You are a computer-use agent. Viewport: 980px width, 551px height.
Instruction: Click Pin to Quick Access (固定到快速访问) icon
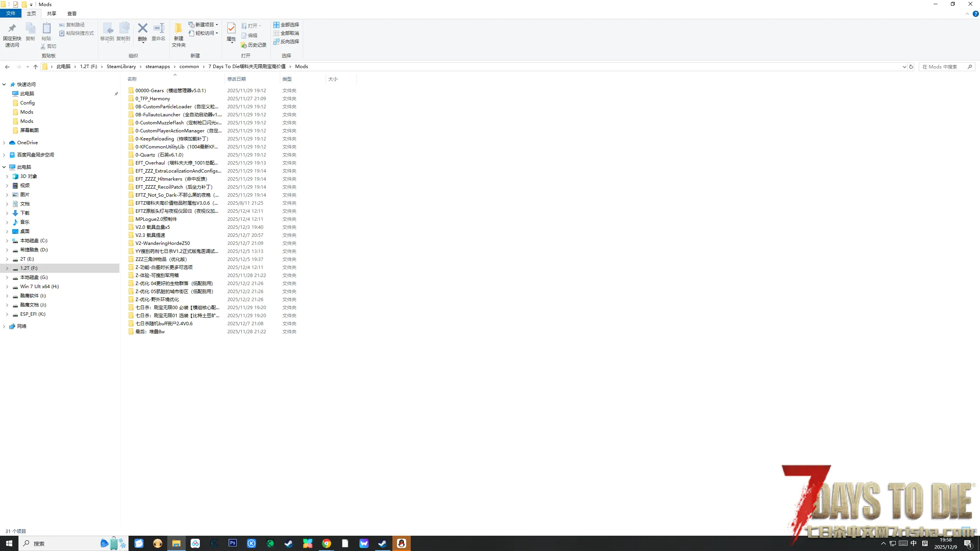point(12,29)
